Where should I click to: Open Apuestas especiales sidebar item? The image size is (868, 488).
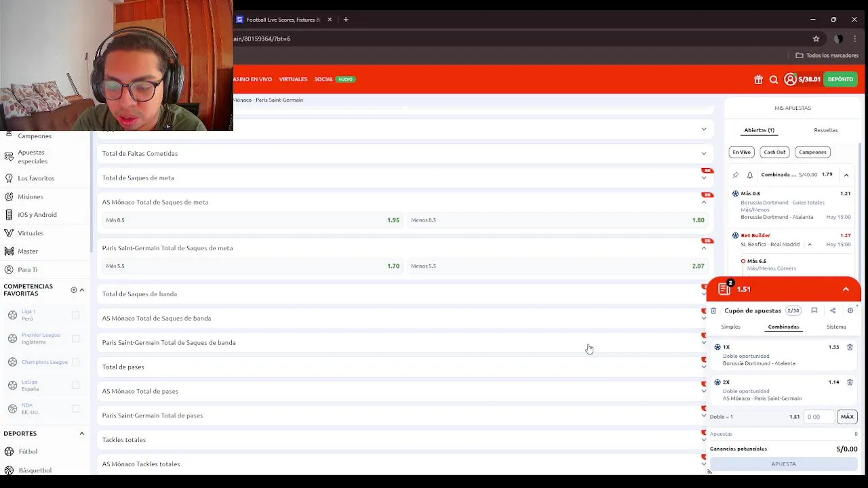[33, 157]
